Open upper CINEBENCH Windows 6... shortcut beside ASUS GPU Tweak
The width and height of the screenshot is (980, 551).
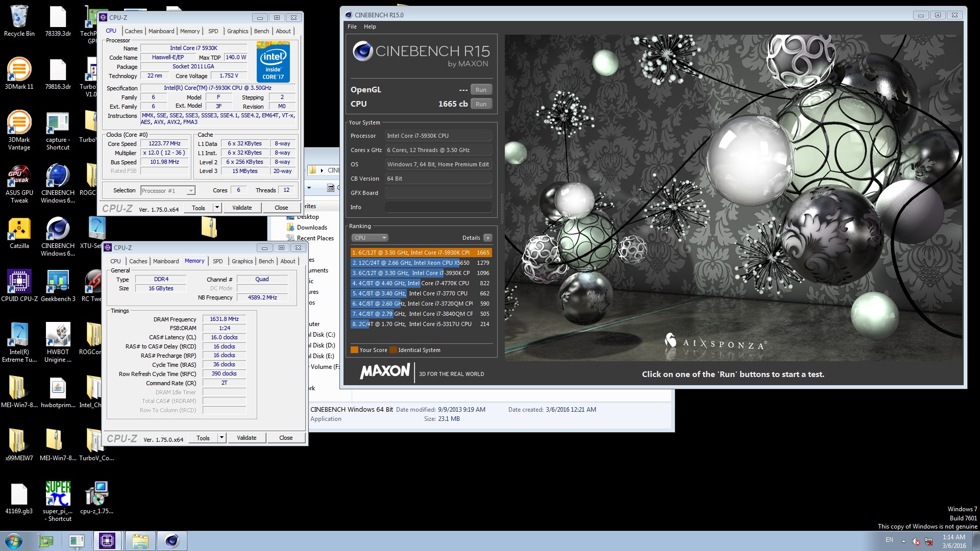coord(58,184)
